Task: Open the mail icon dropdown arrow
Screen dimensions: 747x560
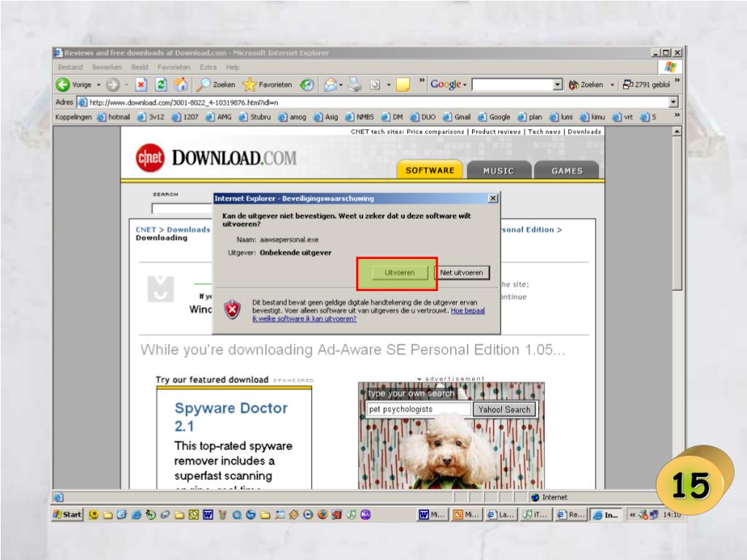Action: pyautogui.click(x=341, y=85)
